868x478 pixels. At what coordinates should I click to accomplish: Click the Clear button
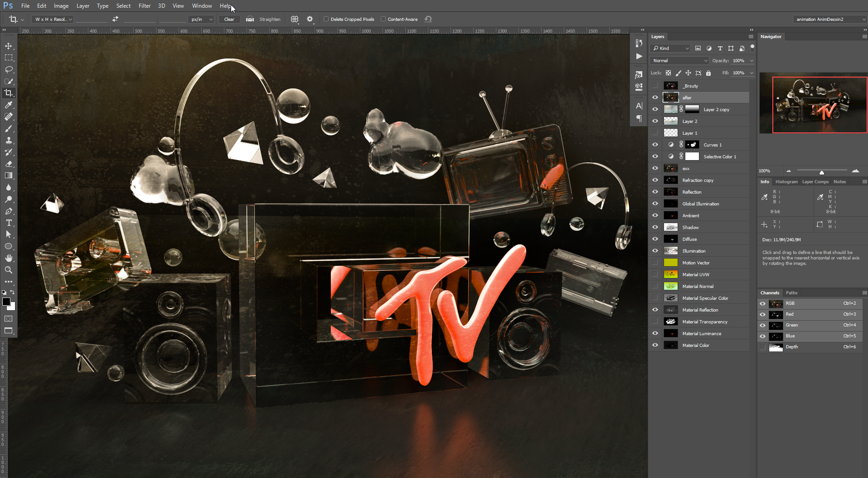click(229, 19)
